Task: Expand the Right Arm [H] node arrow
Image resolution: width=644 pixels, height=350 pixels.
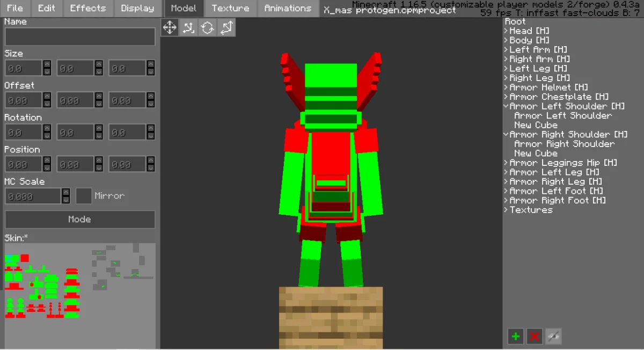Action: coord(506,59)
